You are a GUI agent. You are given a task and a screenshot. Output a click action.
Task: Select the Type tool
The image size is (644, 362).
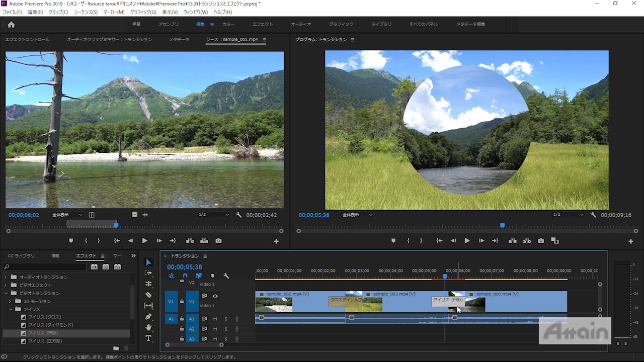[x=148, y=338]
